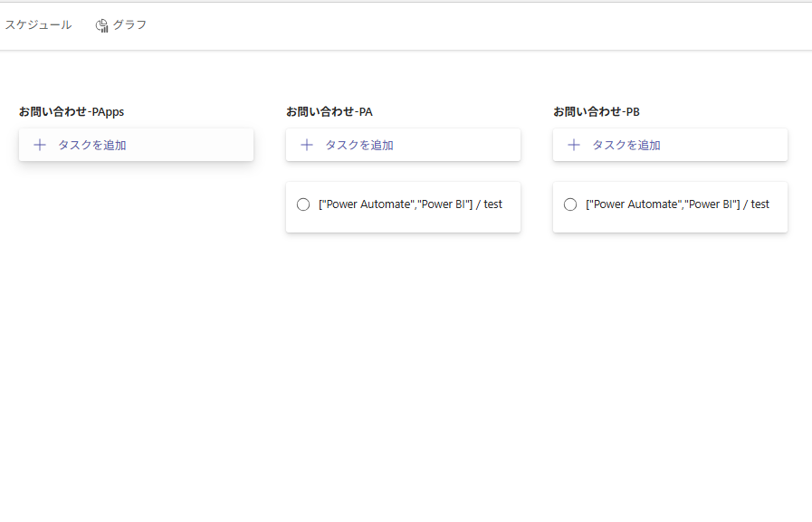
Task: Select the お問い合わせ-PB bucket title
Action: coord(597,112)
